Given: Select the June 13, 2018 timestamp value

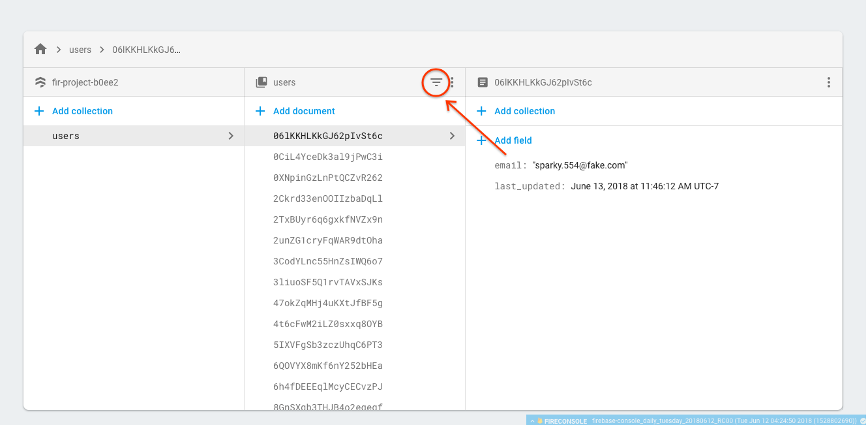Looking at the screenshot, I should pos(645,186).
